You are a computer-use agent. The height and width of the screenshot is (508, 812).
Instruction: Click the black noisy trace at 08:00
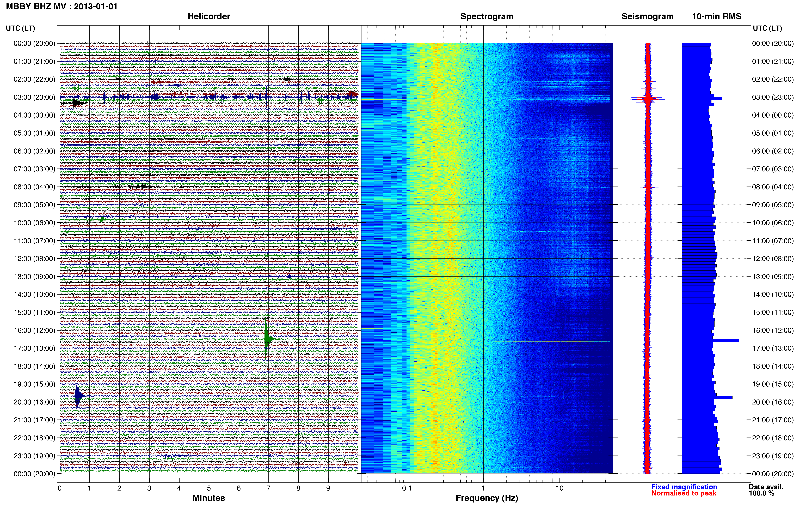(x=141, y=187)
